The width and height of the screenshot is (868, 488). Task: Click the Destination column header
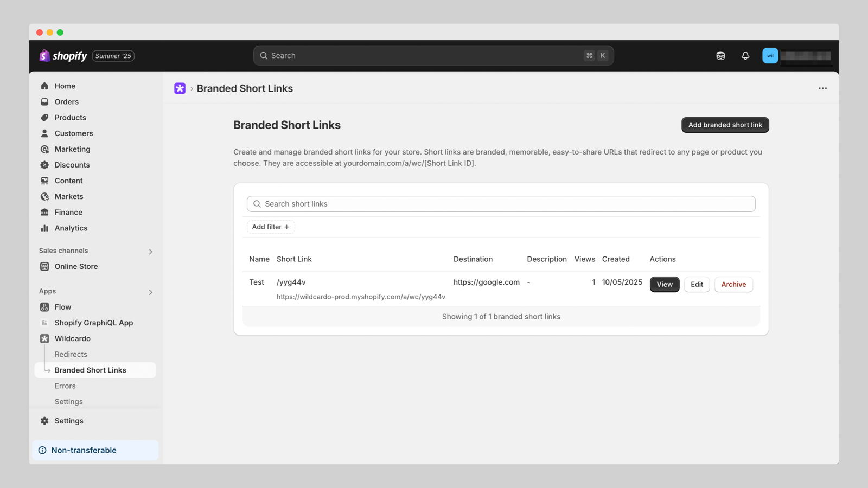[x=473, y=259]
